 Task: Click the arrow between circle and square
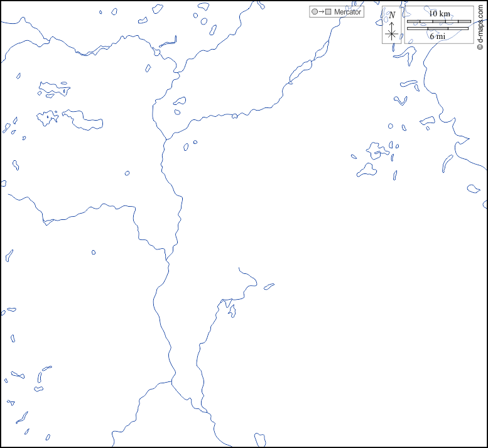[321, 12]
